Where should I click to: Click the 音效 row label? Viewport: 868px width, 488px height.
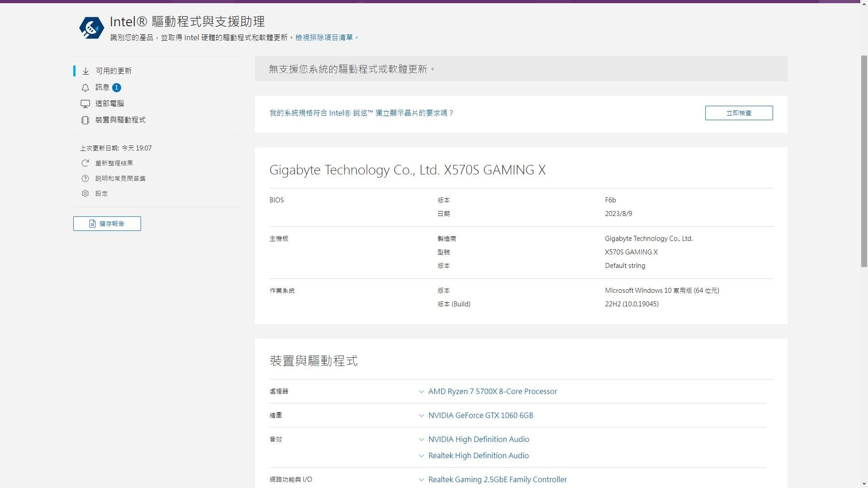276,439
